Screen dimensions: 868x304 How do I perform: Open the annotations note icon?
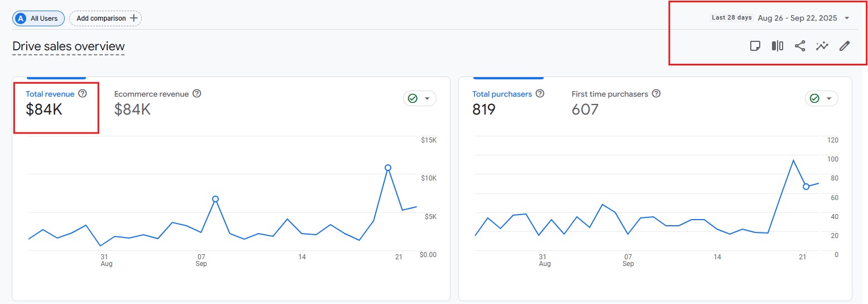click(x=755, y=46)
